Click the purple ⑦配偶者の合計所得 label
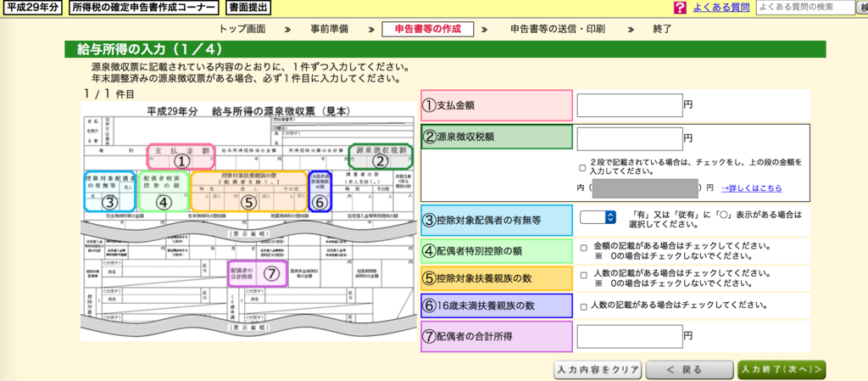Screen dimensions: 868x381 pyautogui.click(x=497, y=336)
